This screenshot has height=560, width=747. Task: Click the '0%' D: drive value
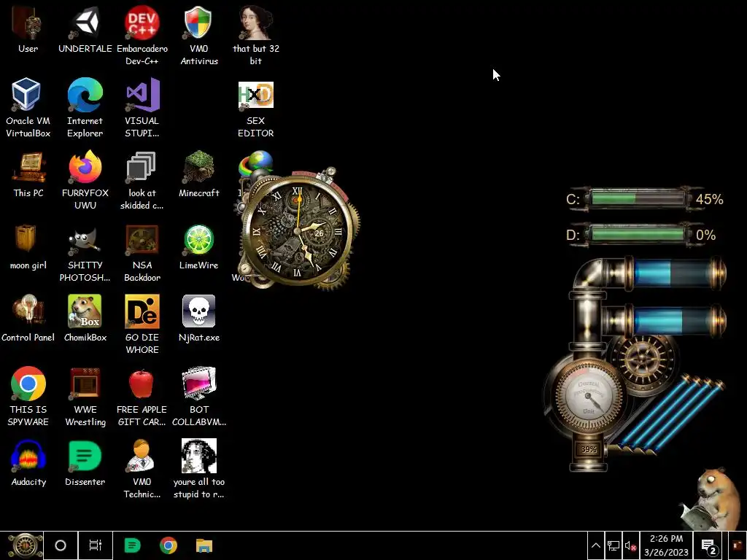(705, 235)
